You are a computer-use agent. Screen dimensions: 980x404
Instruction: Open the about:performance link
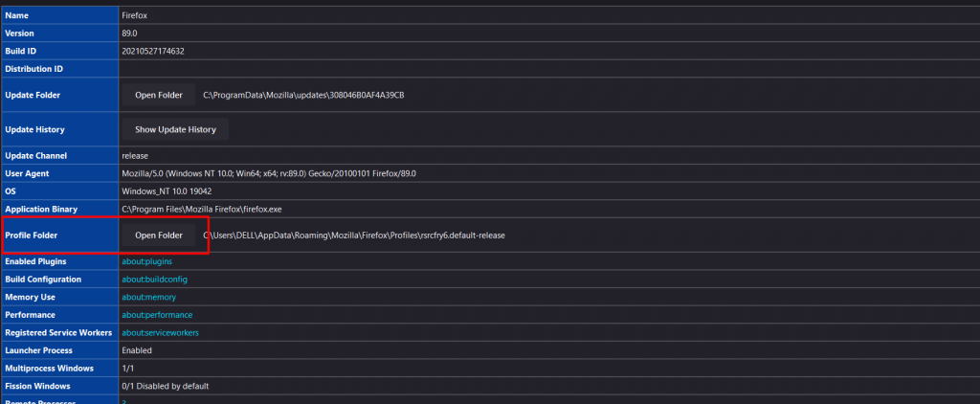[x=156, y=315]
